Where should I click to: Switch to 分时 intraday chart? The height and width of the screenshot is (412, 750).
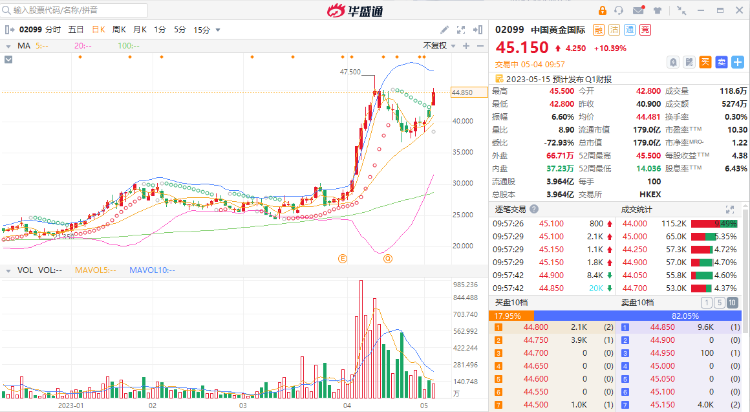[53, 30]
